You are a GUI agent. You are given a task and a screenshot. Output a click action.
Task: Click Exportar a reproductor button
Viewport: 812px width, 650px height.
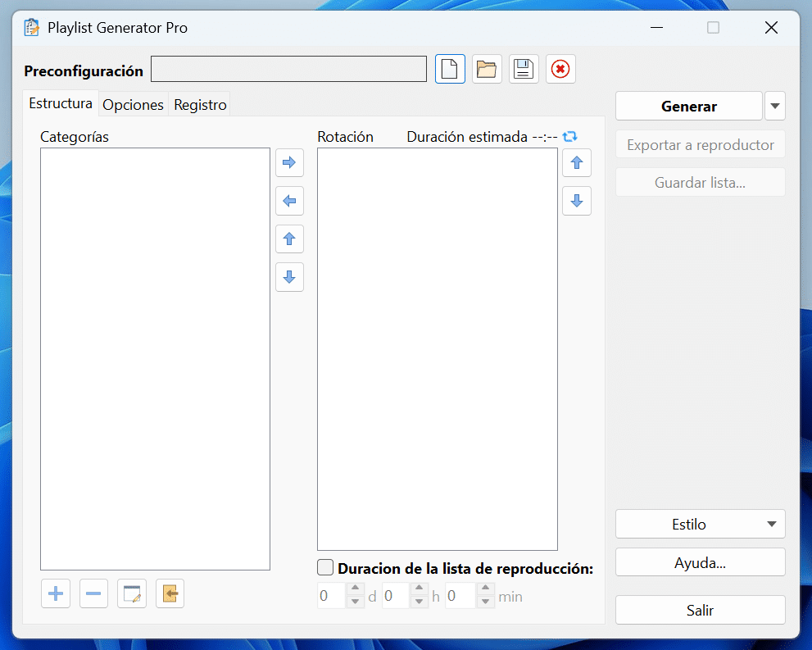coord(700,144)
